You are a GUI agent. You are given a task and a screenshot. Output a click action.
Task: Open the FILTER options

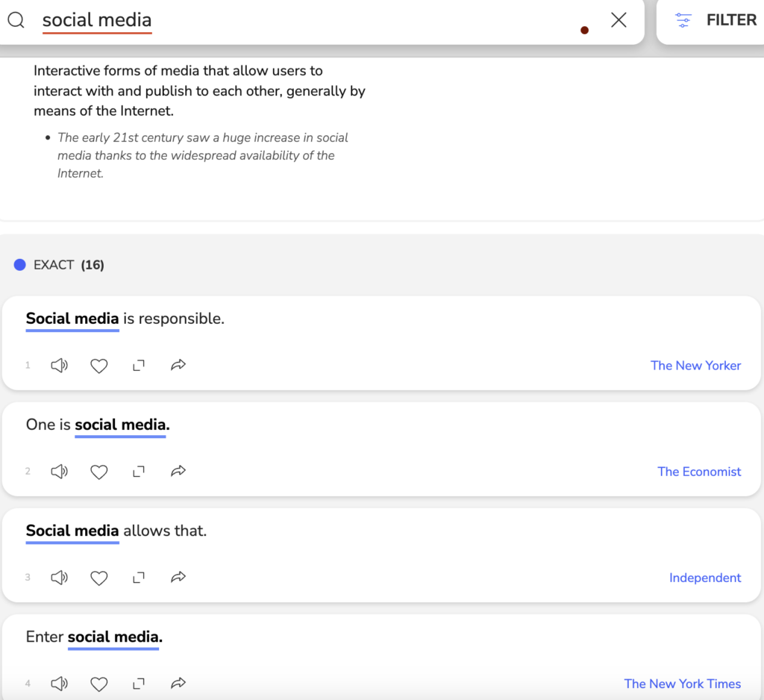[x=715, y=20]
